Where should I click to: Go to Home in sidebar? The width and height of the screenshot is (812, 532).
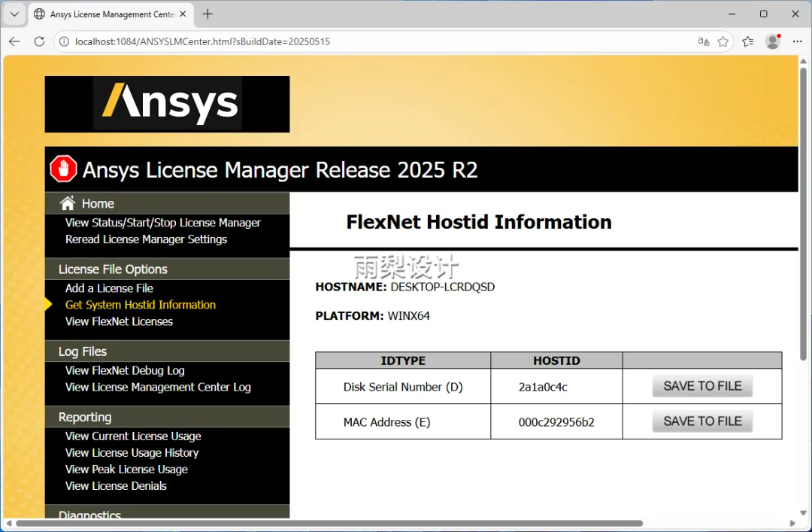pyautogui.click(x=98, y=204)
